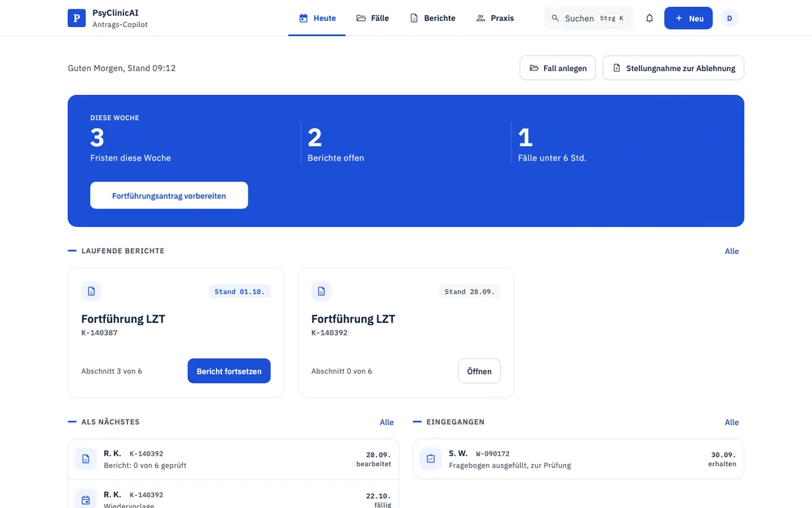The height and width of the screenshot is (508, 812).
Task: Click Öffnen on the K-140392 report card
Action: click(x=479, y=371)
